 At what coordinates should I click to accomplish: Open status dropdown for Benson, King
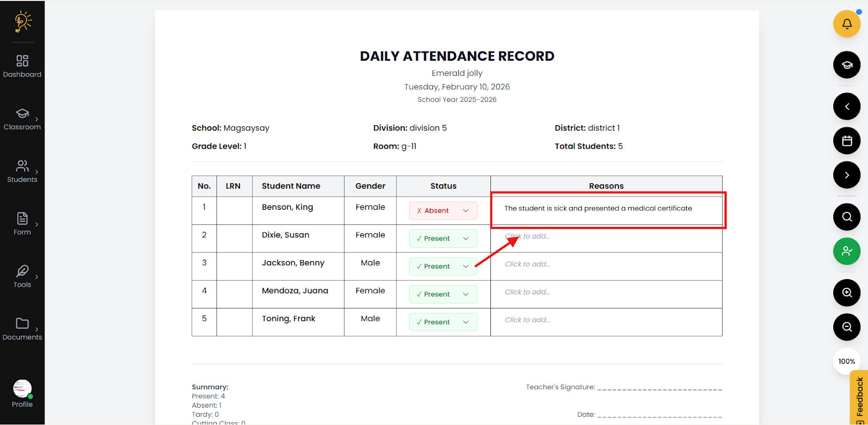click(443, 211)
